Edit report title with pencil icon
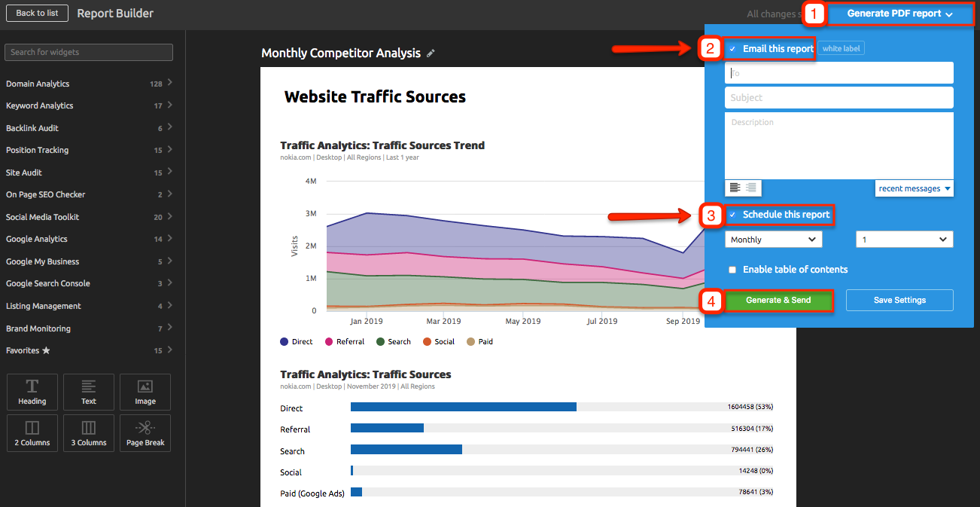The image size is (980, 507). 431,53
